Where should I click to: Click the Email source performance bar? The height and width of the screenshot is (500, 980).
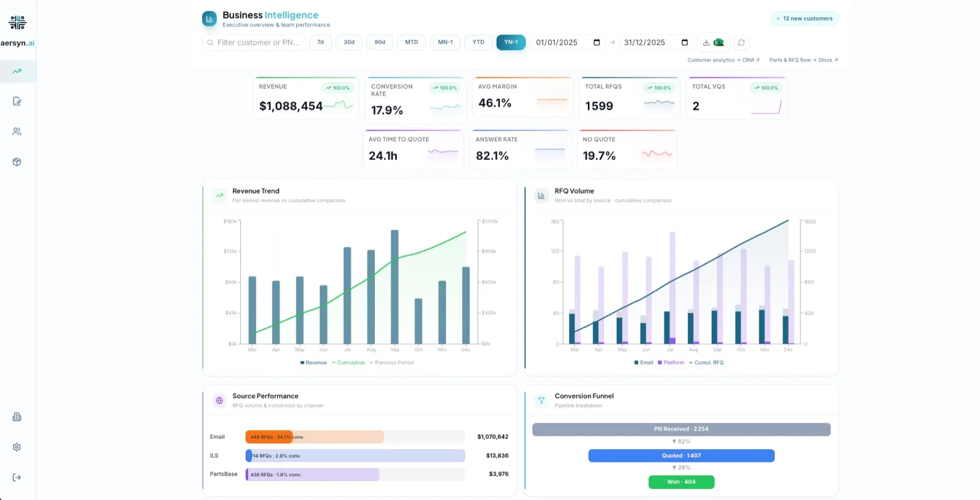pyautogui.click(x=355, y=437)
